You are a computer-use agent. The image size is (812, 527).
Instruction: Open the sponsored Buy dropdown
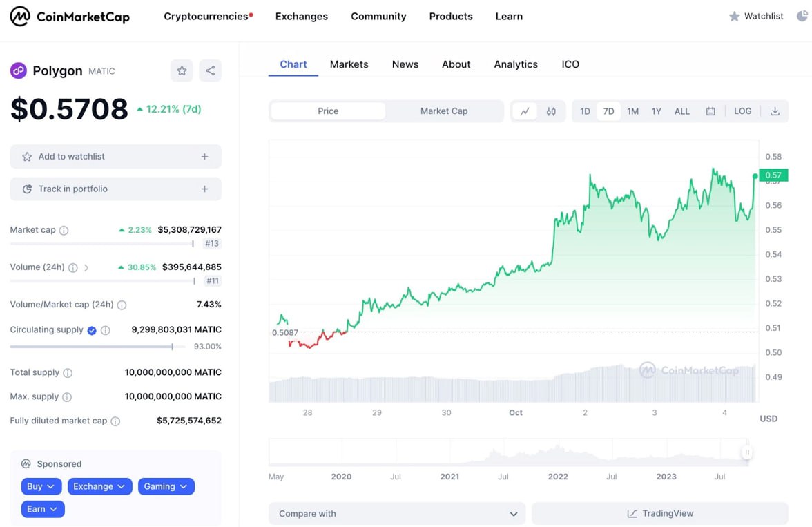[41, 486]
